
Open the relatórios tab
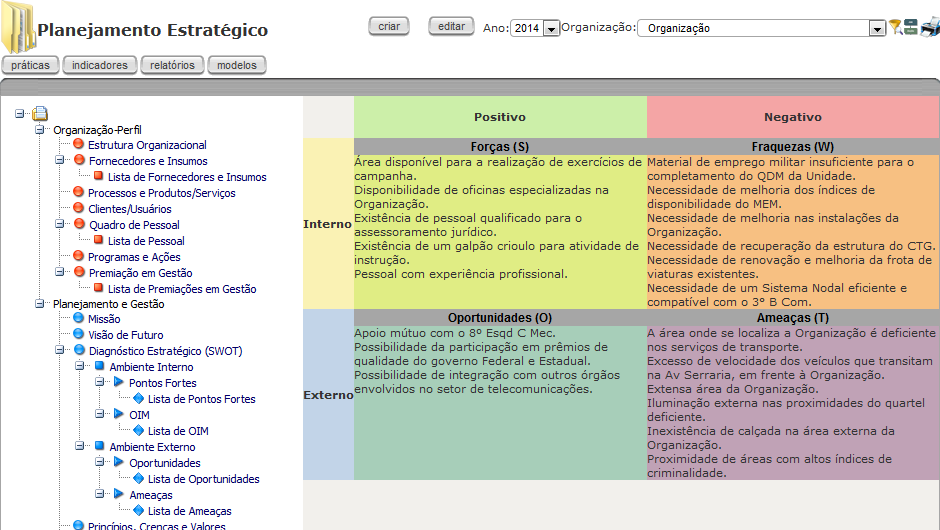point(172,65)
